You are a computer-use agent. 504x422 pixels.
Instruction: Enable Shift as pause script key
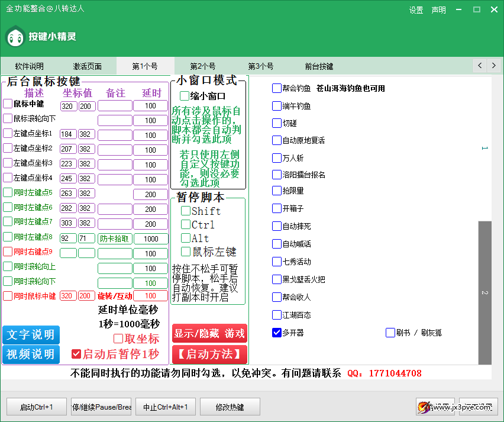coord(186,211)
